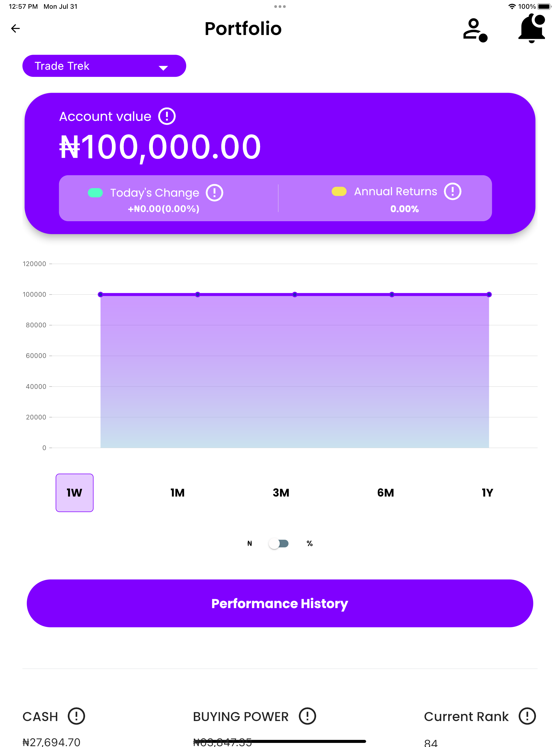Viewport: 560px width, 747px height.
Task: Click the Trade Trek dropdown arrow
Action: pos(163,68)
